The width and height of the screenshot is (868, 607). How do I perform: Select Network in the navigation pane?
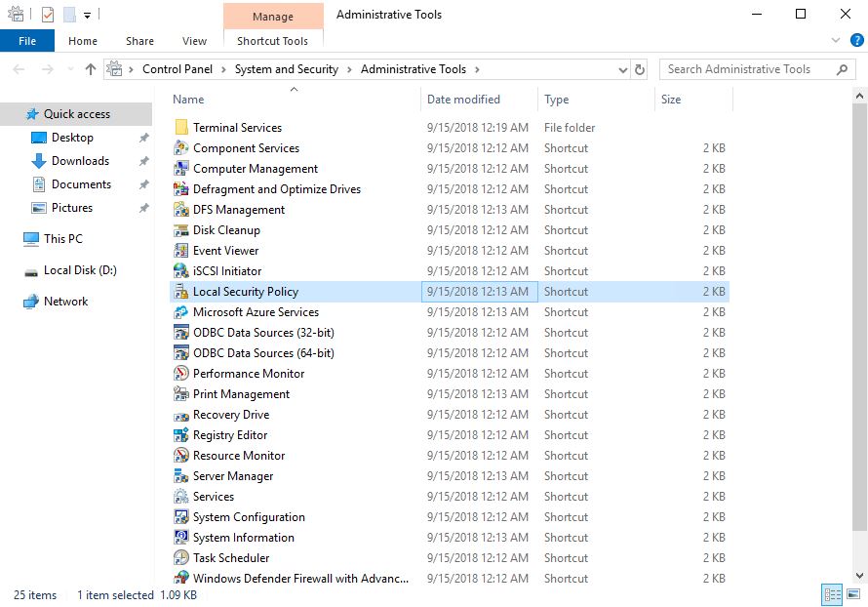coord(65,302)
